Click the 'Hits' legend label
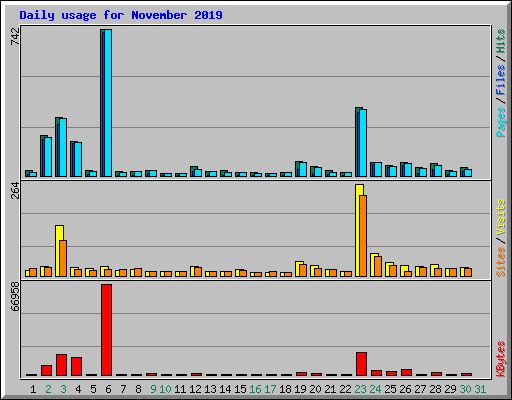Image resolution: width=512 pixels, height=400 pixels. pyautogui.click(x=500, y=41)
